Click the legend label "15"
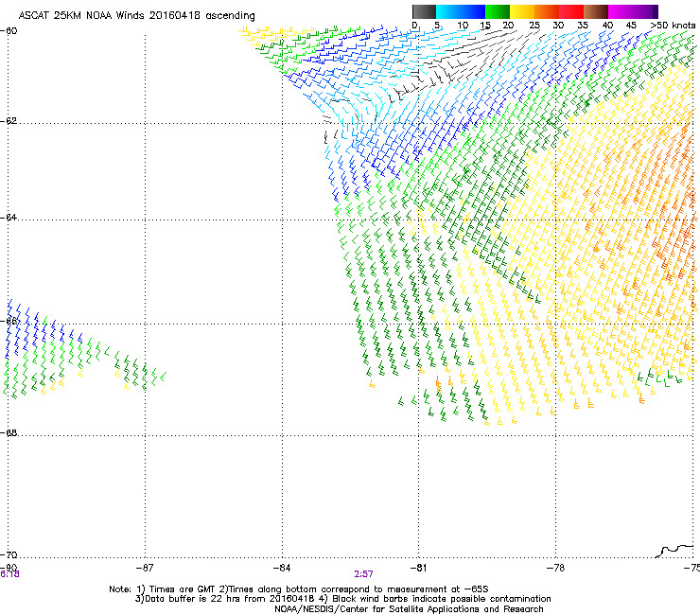Viewport: 700px width, 615px height. 485,26
